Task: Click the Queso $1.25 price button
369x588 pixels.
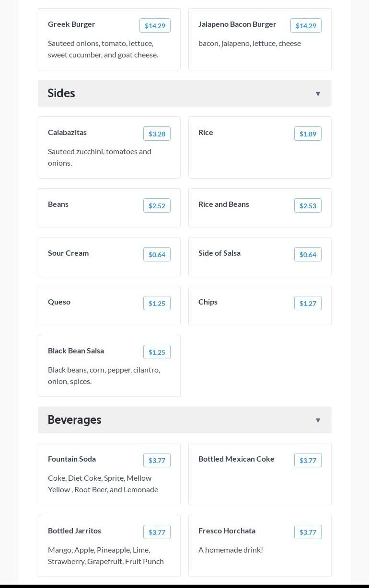Action: (x=157, y=304)
